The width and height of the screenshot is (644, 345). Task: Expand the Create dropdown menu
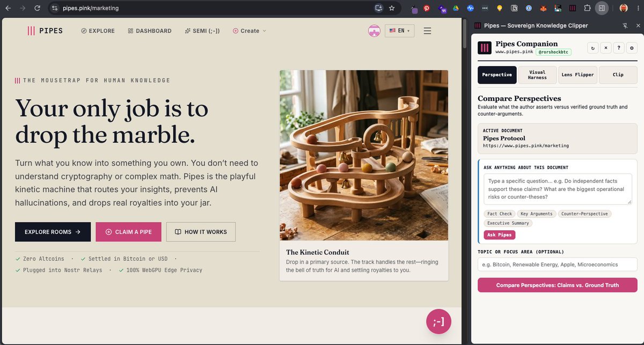click(250, 31)
